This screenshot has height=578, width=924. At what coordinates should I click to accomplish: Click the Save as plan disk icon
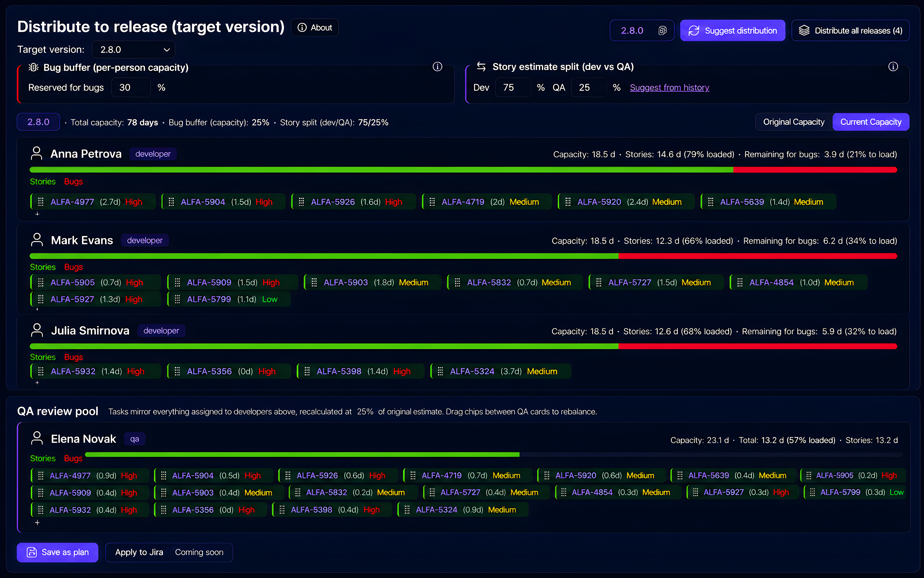32,552
